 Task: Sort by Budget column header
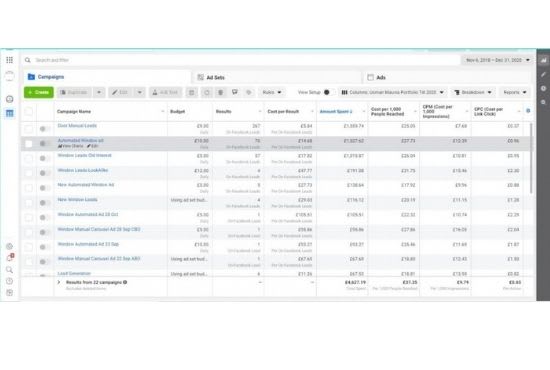pos(177,112)
